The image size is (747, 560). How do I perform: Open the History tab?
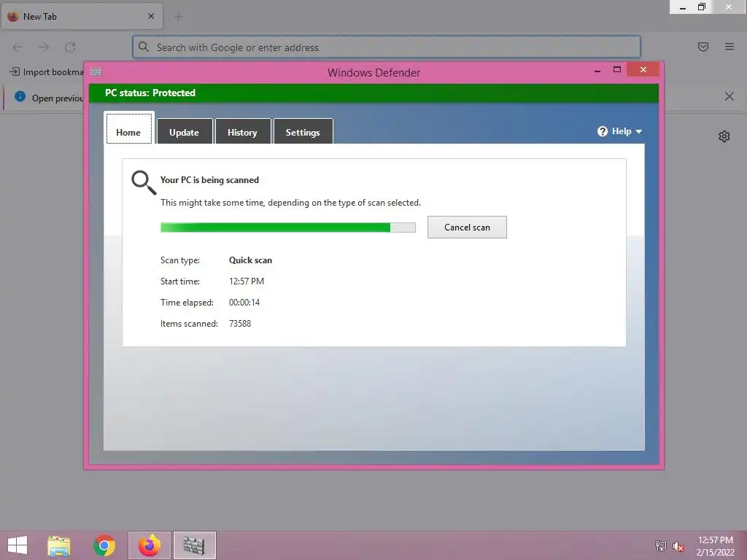tap(242, 132)
